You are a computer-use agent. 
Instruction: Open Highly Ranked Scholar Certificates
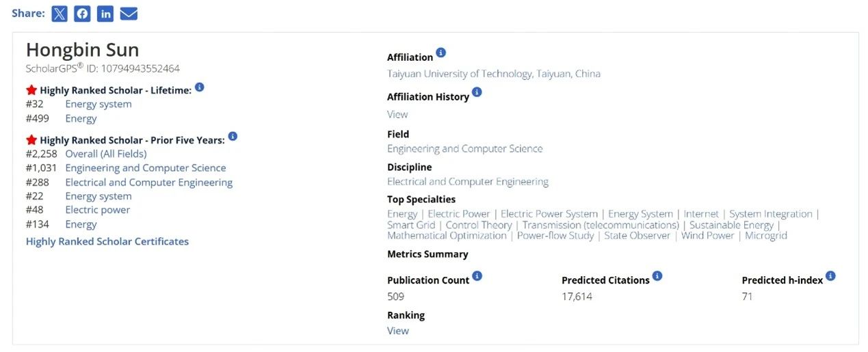107,241
